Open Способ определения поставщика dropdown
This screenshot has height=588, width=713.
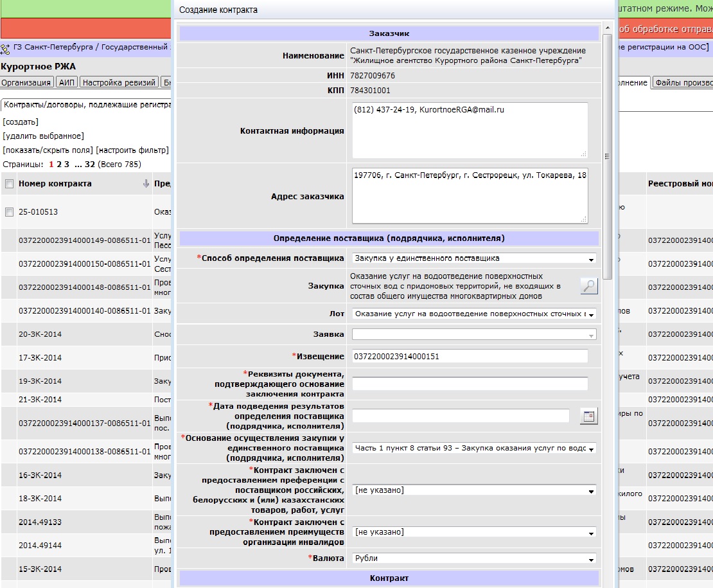(x=474, y=258)
